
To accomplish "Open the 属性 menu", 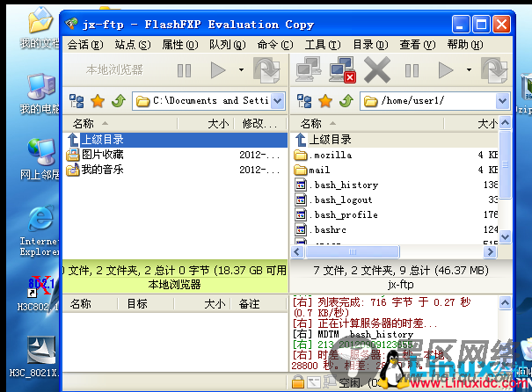I will pyautogui.click(x=180, y=45).
